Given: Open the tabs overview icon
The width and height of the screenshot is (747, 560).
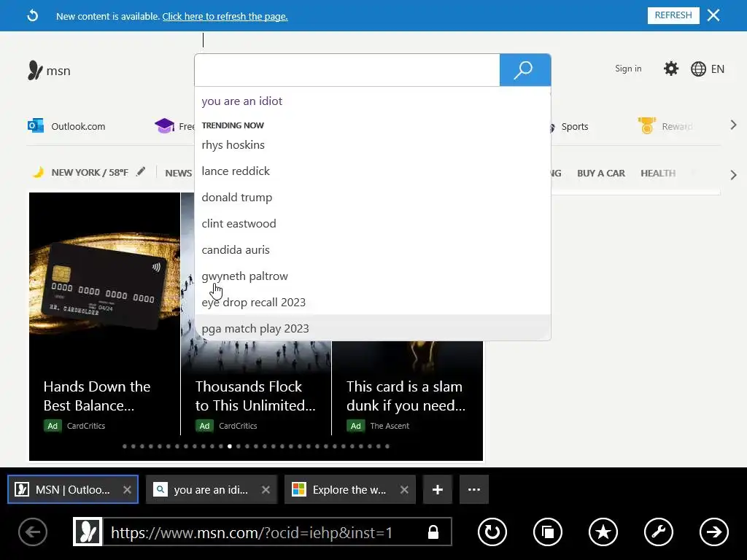Looking at the screenshot, I should pyautogui.click(x=548, y=532).
